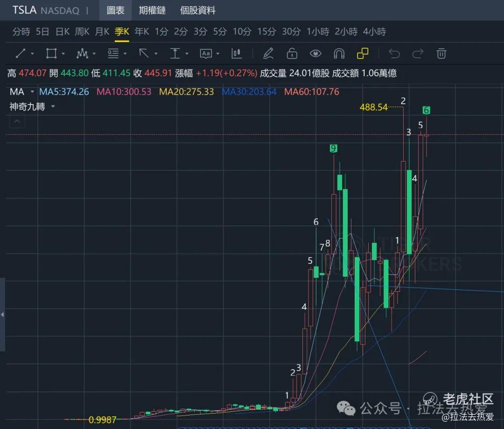Open the rectangle shape options arrow
Viewport: 504px width, 429px height.
[x=63, y=54]
